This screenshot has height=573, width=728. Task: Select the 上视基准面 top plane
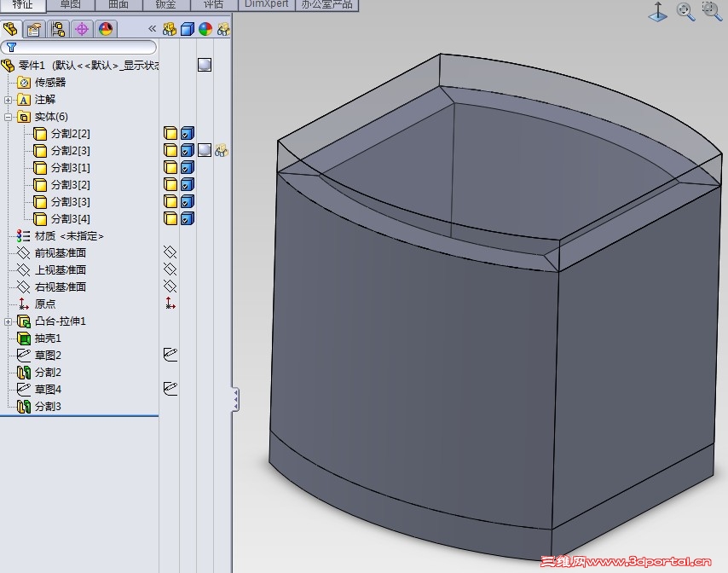coord(51,270)
